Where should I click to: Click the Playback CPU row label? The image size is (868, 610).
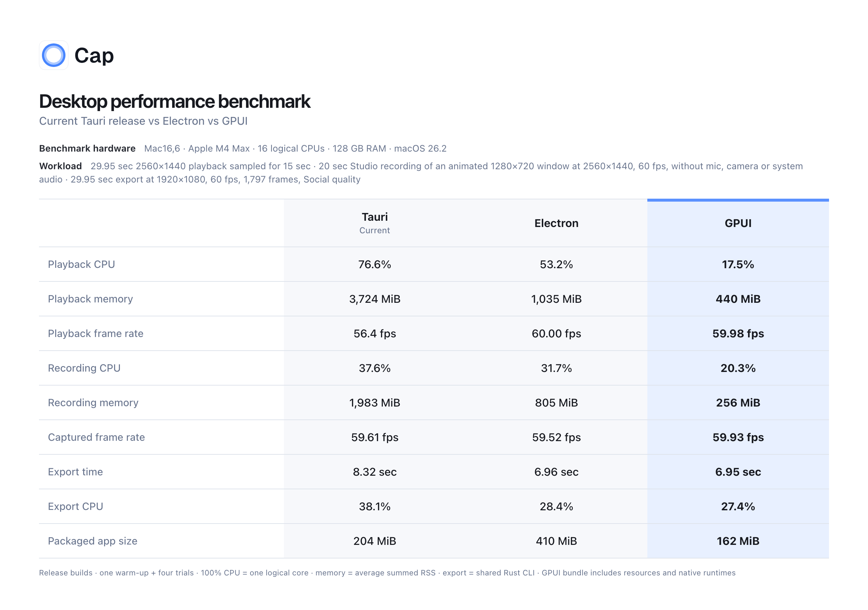81,265
